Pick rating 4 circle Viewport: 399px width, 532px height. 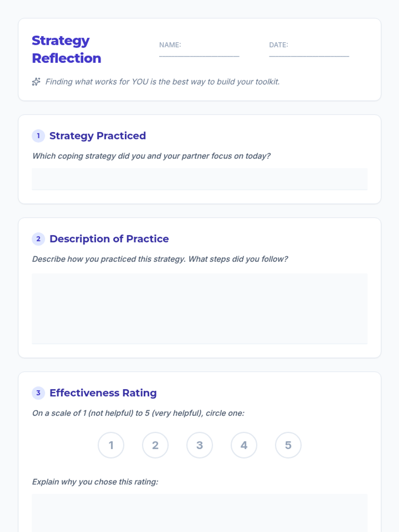pyautogui.click(x=244, y=445)
